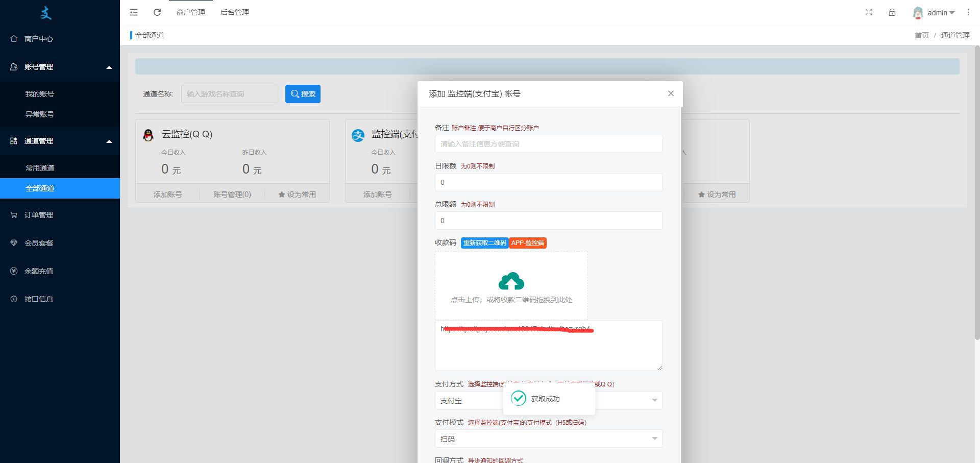Click the QQ penguin channel icon
Image resolution: width=980 pixels, height=463 pixels.
pyautogui.click(x=149, y=135)
